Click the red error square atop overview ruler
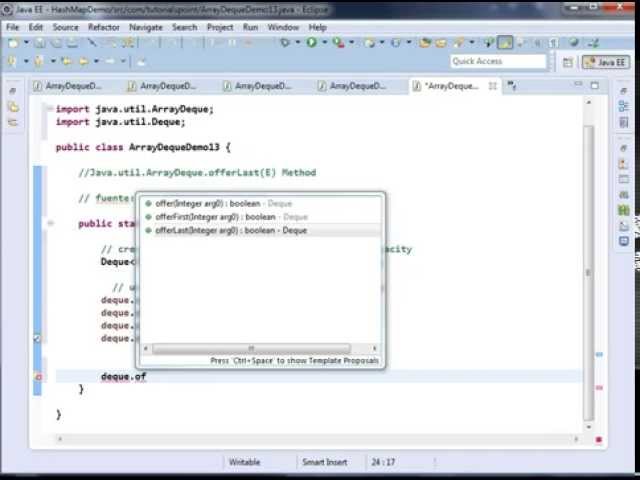This screenshot has width=640, height=480. [x=599, y=440]
